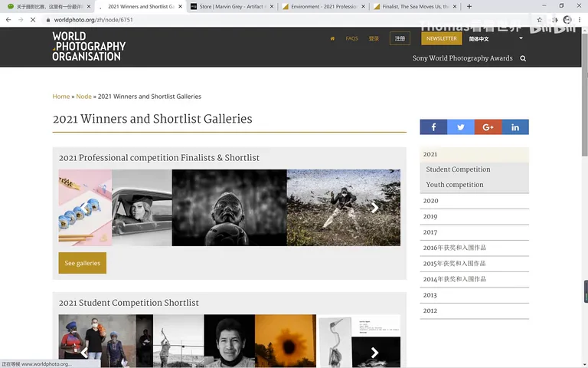Show previous Student Competition image arrow
The image size is (588, 368).
[85, 352]
